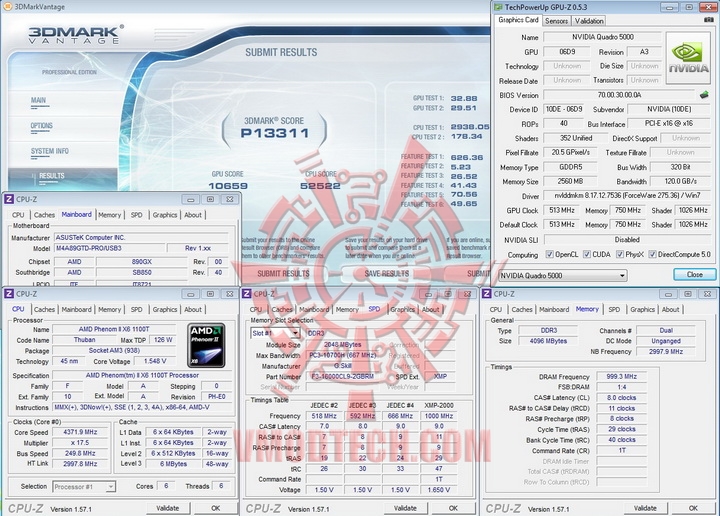720x516 pixels.
Task: Toggle the DirectCompute 5.0 checkbox
Action: pyautogui.click(x=652, y=254)
